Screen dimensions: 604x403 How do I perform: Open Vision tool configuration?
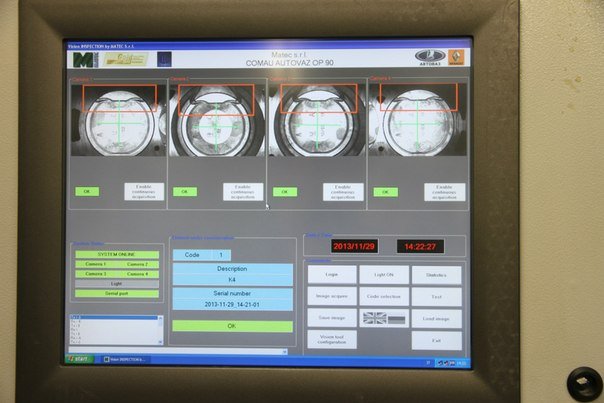coord(332,339)
